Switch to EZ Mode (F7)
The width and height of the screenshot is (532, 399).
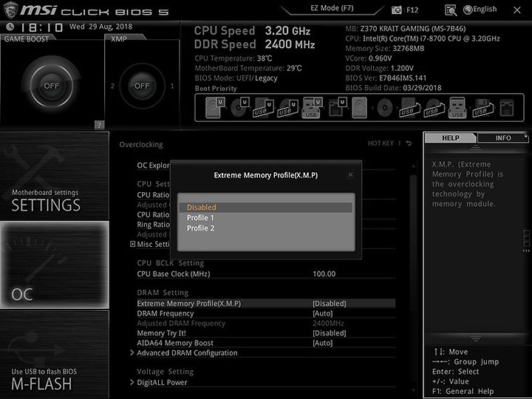pos(332,8)
